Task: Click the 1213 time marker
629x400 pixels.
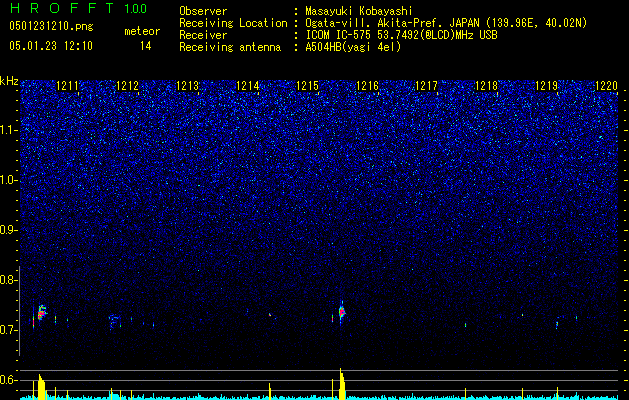Action: click(x=187, y=85)
